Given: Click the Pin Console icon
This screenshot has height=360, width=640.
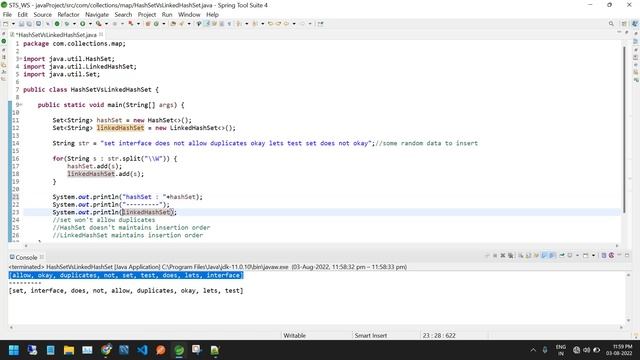Looking at the screenshot, I should [562, 256].
